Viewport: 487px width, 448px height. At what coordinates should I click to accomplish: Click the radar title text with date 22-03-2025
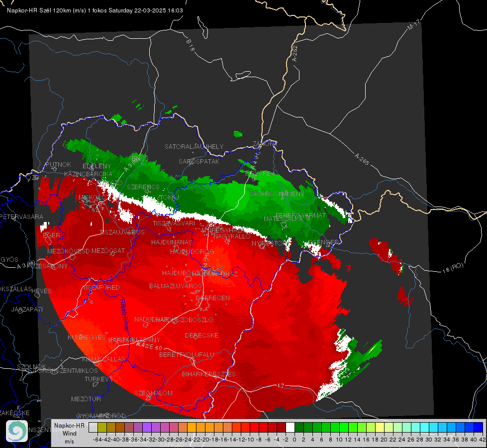[95, 10]
